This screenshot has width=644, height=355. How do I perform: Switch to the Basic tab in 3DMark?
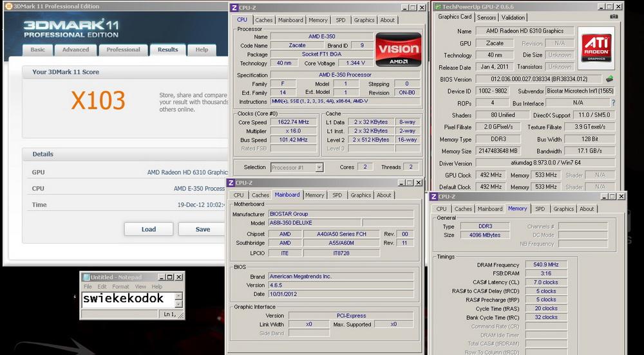[37, 50]
